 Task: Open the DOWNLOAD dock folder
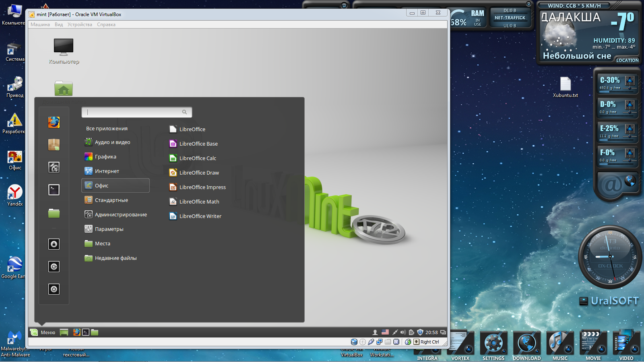coord(526,346)
